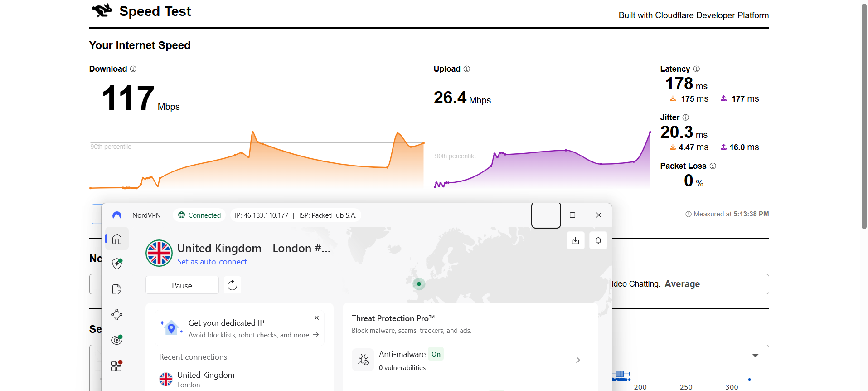The height and width of the screenshot is (391, 868).
Task: Open NordVPN Home tab in sidebar
Action: pyautogui.click(x=117, y=239)
